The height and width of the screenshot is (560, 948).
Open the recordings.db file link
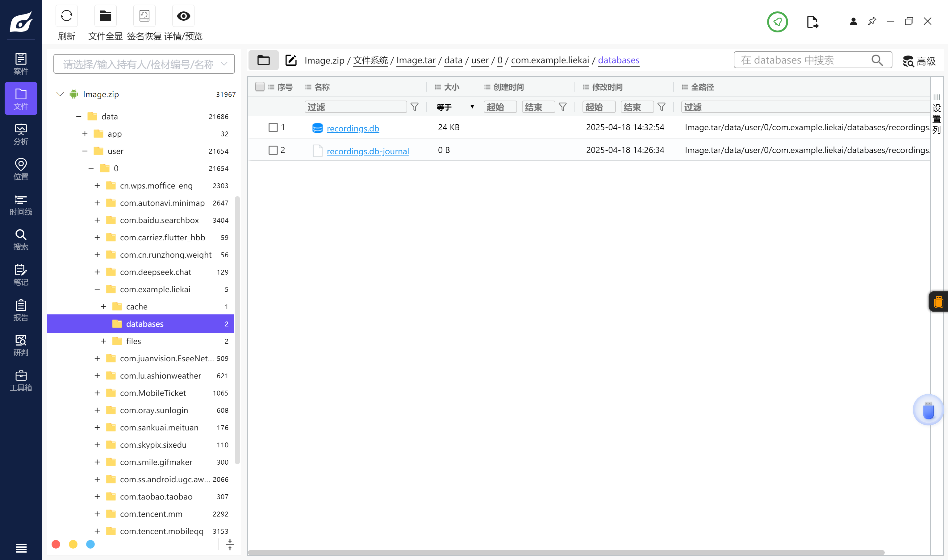point(353,129)
